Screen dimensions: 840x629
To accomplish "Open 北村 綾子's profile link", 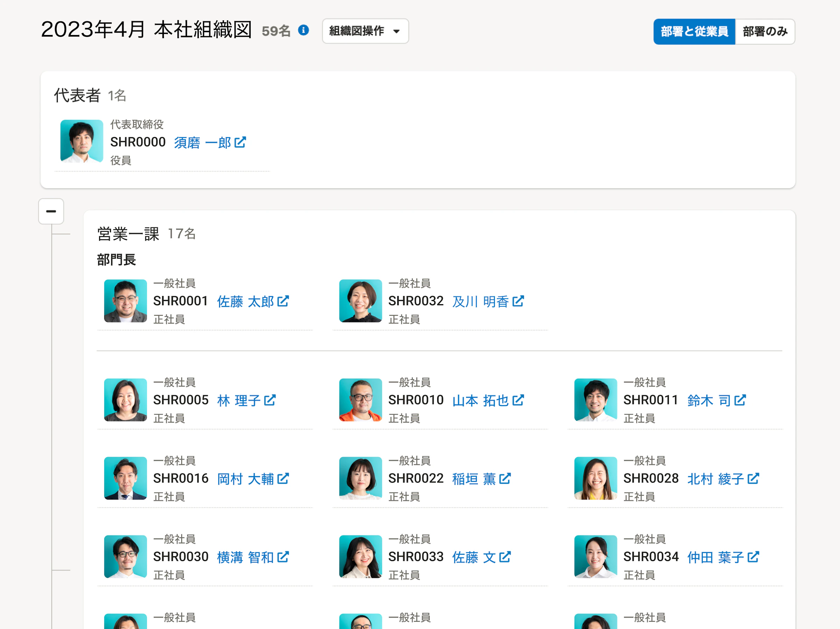I will coord(715,478).
